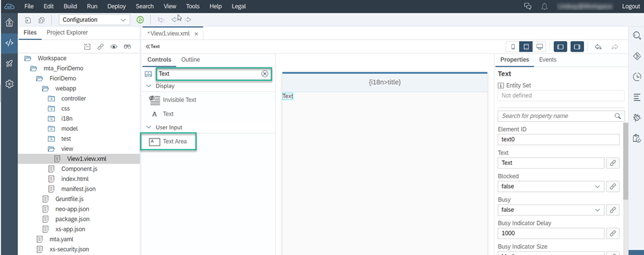Close the View1.view.xml tab
The height and width of the screenshot is (255, 644).
pyautogui.click(x=196, y=33)
